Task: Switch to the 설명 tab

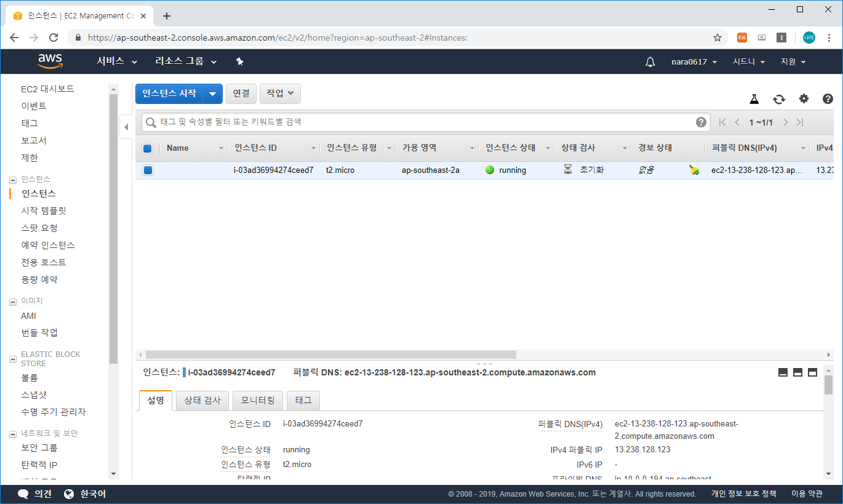Action: point(156,400)
